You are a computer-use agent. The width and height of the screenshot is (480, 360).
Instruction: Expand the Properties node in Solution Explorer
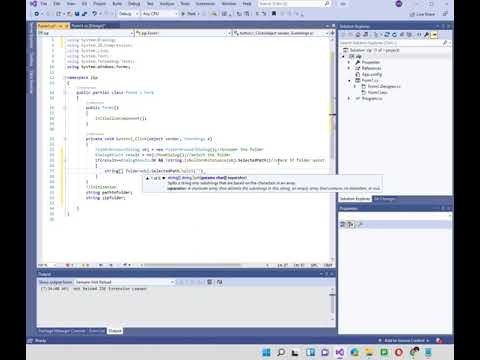349,62
